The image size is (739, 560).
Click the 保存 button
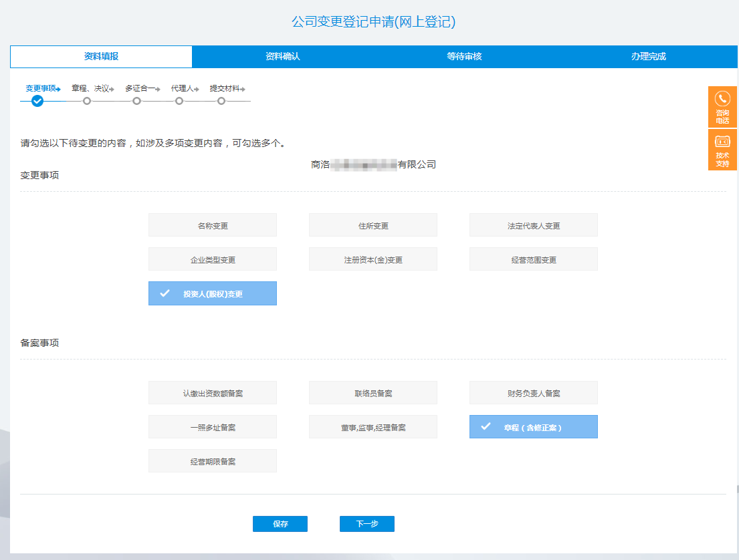click(280, 524)
